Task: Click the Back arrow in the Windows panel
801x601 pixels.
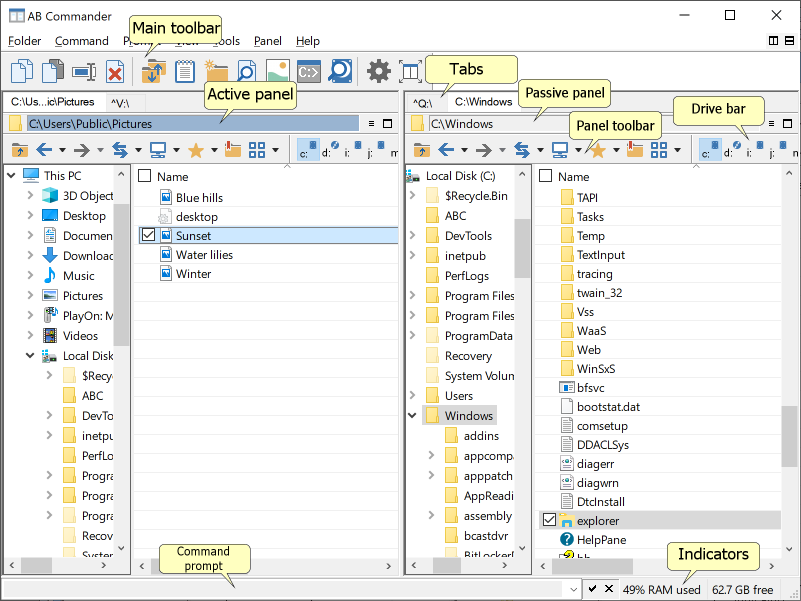Action: 446,150
